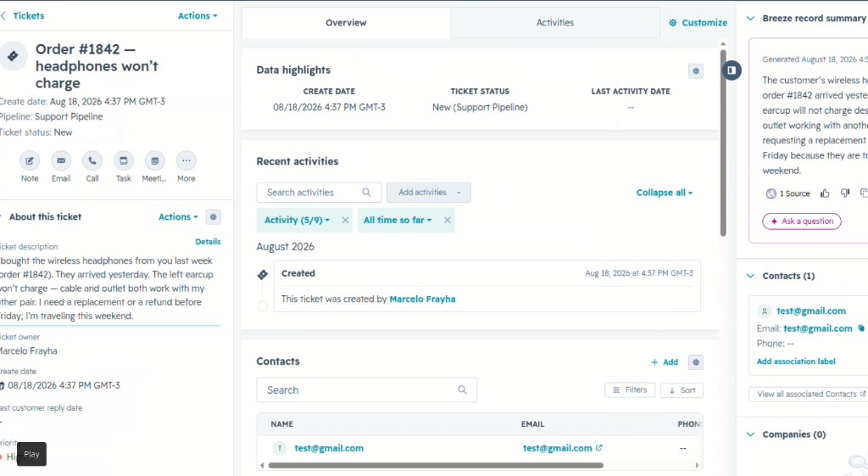Thumbs down the Breeze summary
This screenshot has width=868, height=476.
pyautogui.click(x=845, y=193)
